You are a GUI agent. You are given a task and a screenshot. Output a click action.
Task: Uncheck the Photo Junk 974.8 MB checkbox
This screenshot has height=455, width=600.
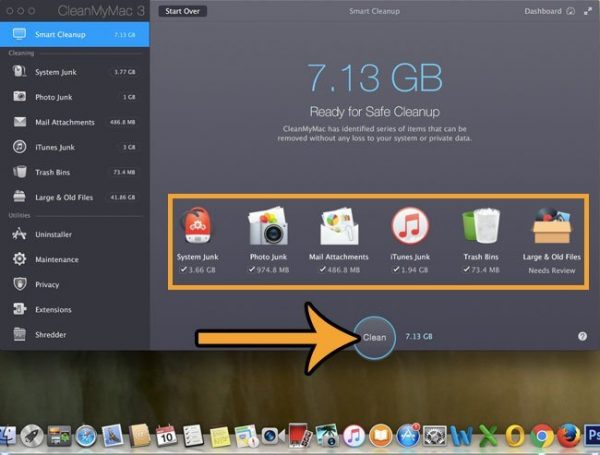click(x=252, y=269)
